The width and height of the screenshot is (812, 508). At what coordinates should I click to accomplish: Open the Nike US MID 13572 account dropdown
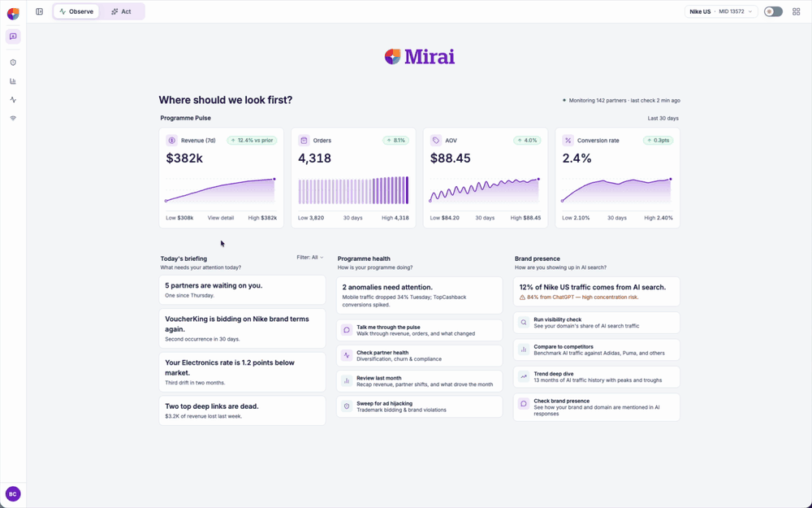click(721, 11)
